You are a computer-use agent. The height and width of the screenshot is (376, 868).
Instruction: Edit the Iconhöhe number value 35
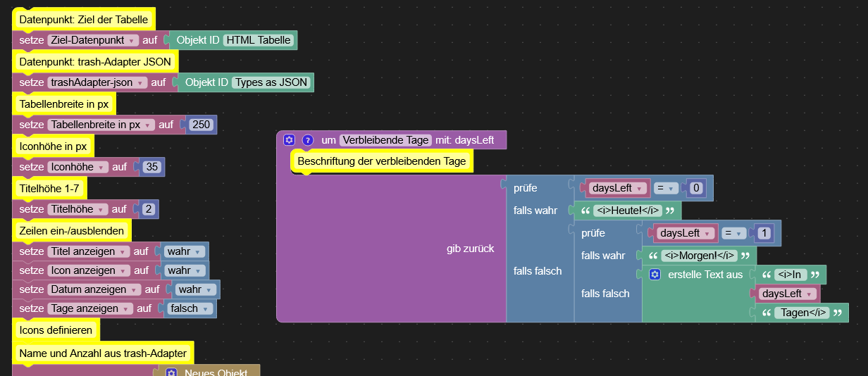coord(151,167)
